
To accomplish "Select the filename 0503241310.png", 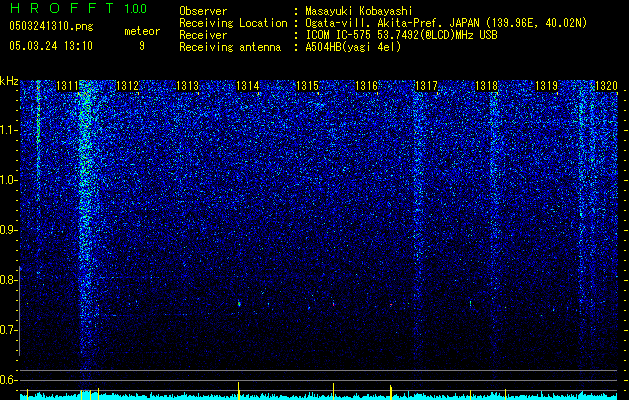I will [51, 26].
